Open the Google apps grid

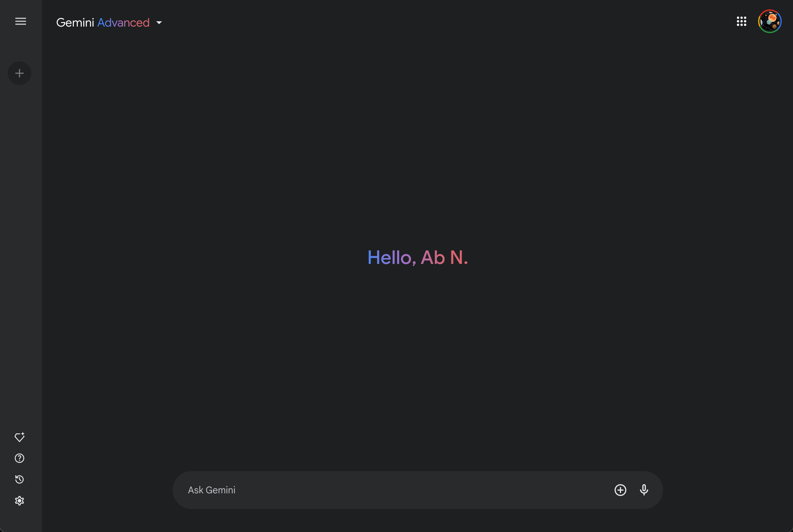pyautogui.click(x=741, y=21)
